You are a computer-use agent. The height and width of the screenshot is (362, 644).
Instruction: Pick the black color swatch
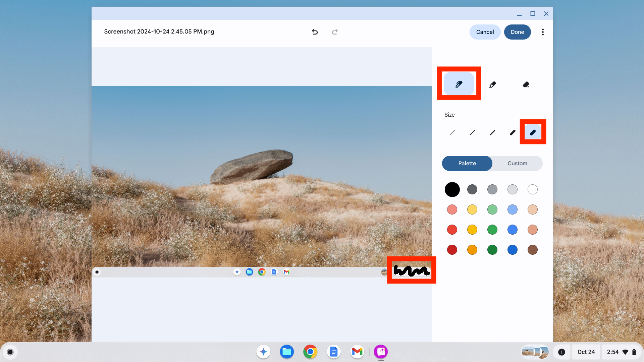click(452, 189)
